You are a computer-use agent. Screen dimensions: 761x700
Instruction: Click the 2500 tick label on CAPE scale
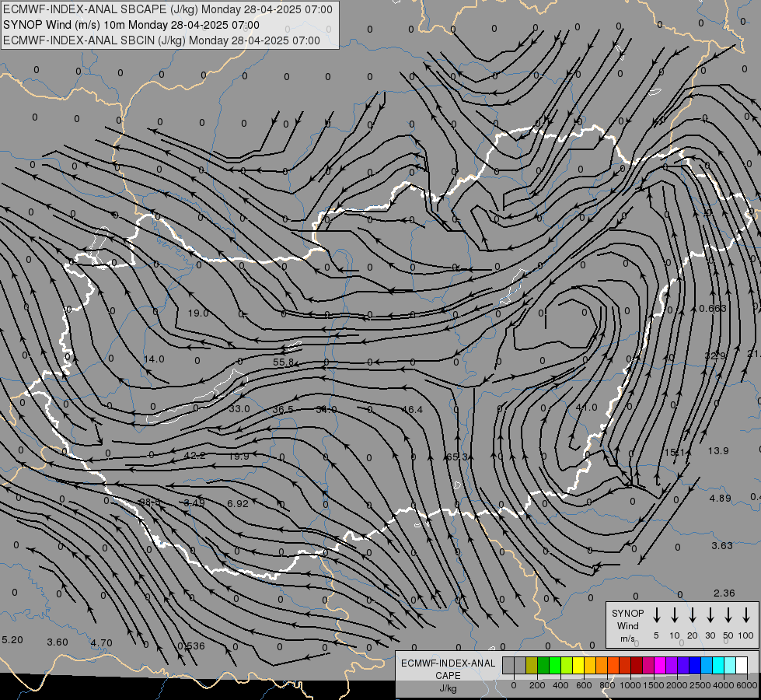point(700,685)
